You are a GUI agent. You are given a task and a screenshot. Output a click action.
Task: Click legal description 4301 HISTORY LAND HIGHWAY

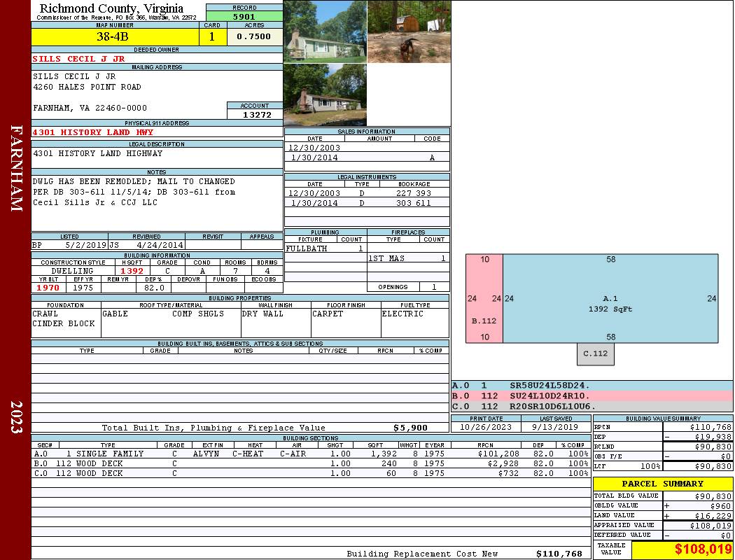97,153
